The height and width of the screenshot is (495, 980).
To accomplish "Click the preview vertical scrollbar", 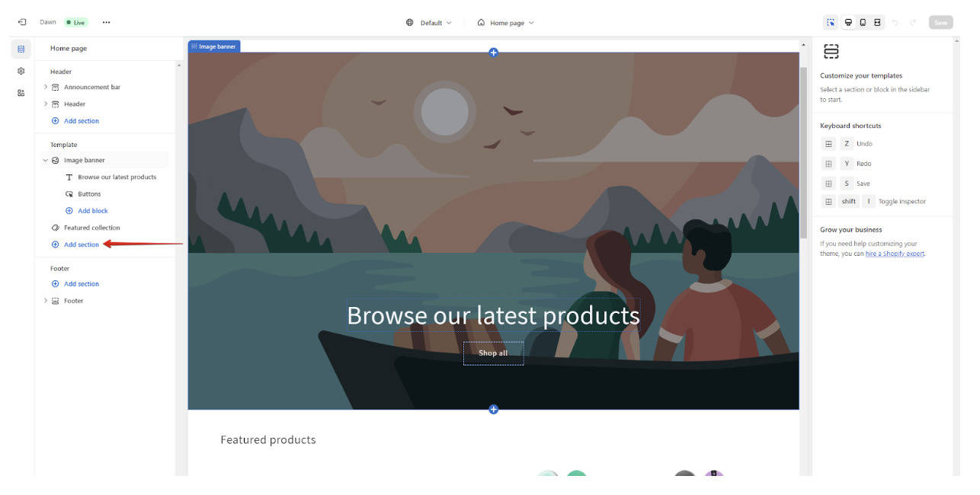I will click(802, 152).
